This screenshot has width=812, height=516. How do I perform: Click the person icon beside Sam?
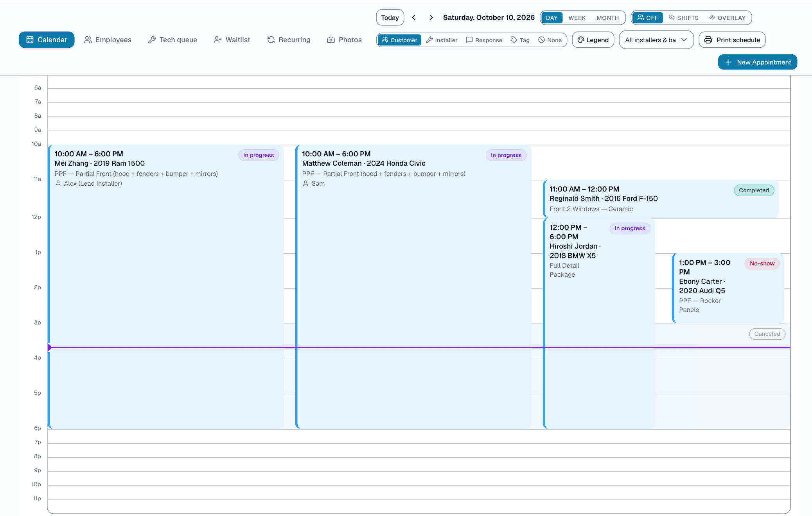pos(305,184)
